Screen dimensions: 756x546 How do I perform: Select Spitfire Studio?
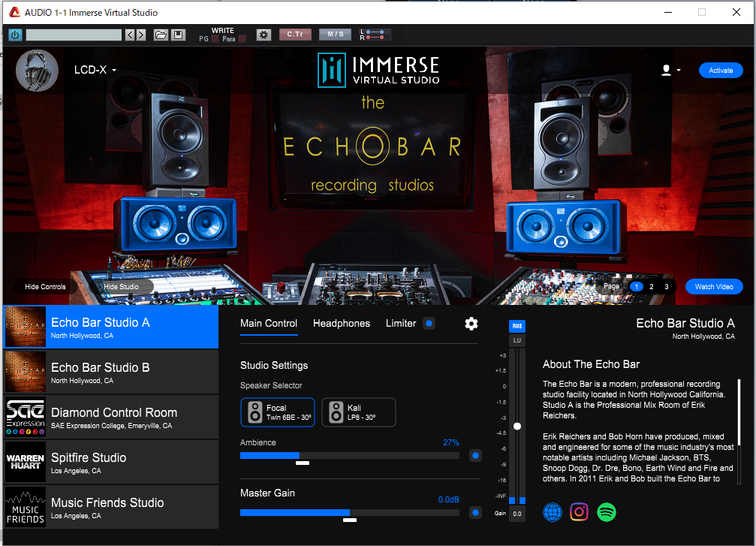(111, 462)
